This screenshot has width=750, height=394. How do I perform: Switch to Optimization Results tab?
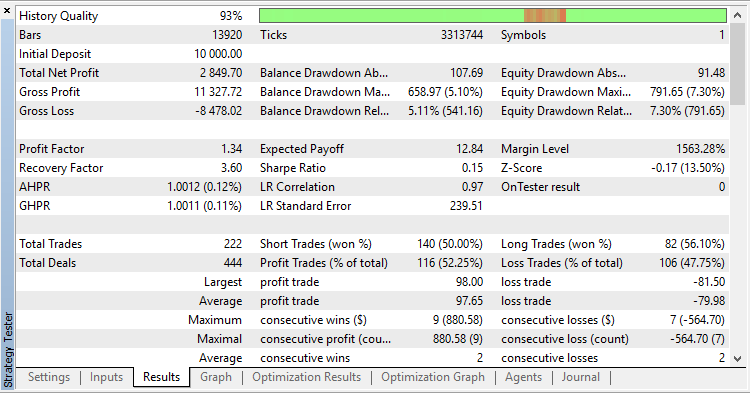coord(307,377)
